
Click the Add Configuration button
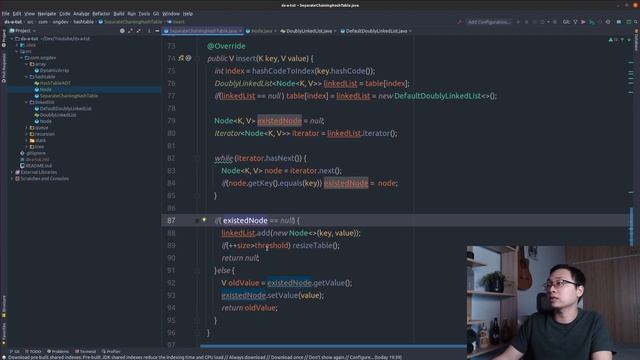click(489, 22)
